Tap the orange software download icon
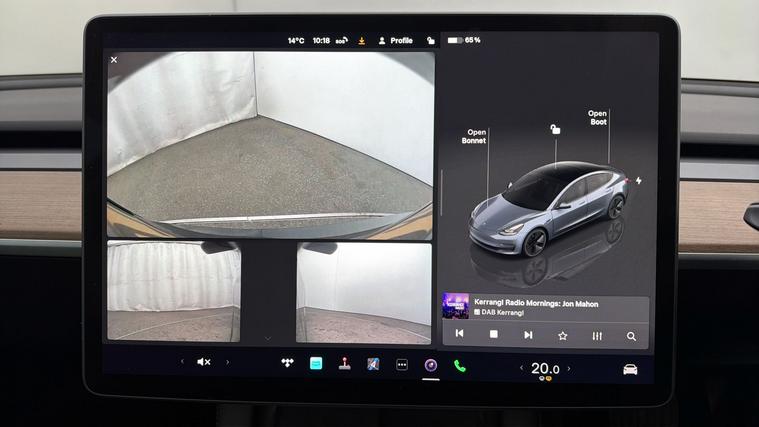 (361, 41)
